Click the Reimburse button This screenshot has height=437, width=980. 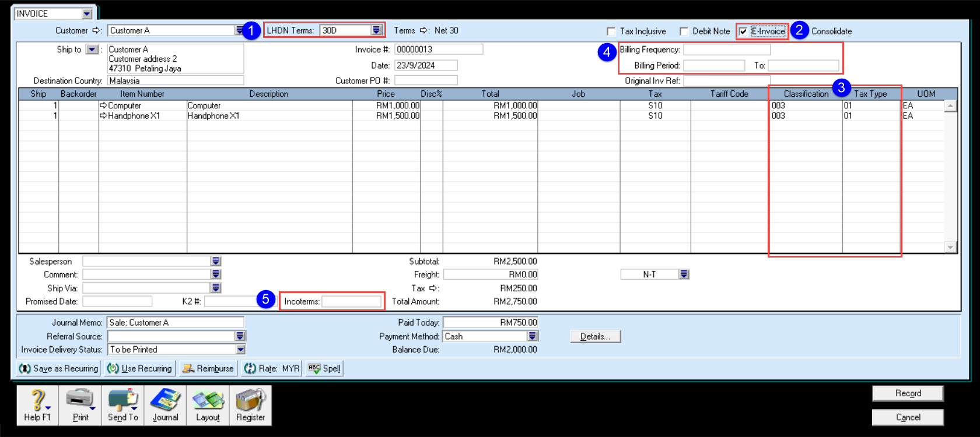[x=208, y=368]
